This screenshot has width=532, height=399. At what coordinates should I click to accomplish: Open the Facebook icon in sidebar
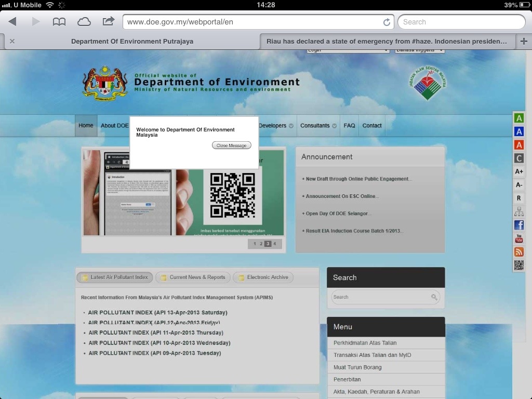(x=518, y=225)
